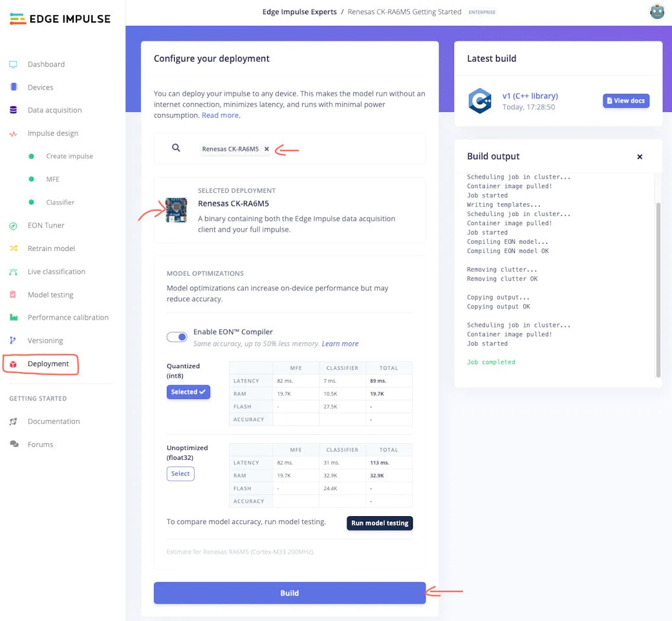Open Impulse design menu item

coord(53,133)
